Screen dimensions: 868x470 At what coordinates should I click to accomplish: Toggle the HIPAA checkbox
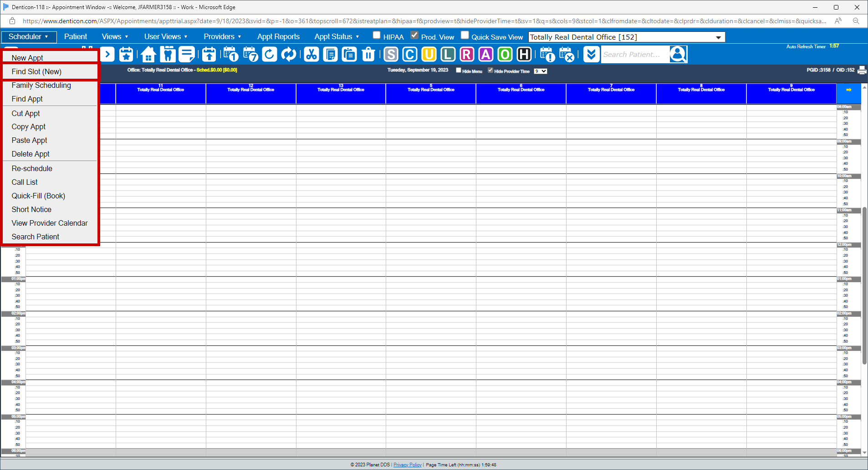coord(377,35)
